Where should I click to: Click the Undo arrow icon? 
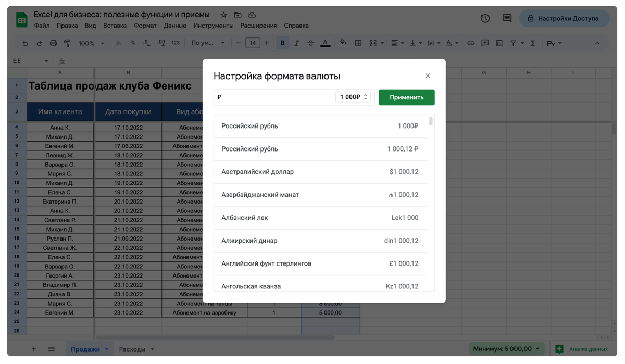point(25,43)
